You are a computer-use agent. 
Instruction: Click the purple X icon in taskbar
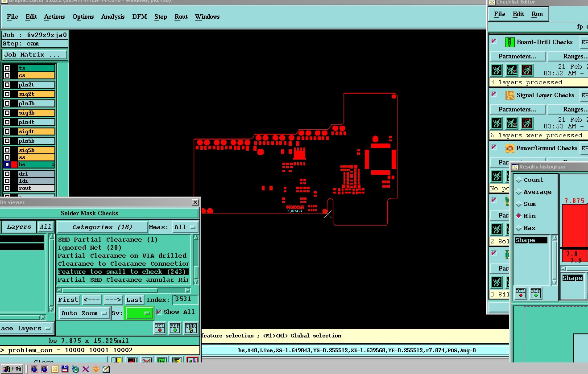(86, 369)
